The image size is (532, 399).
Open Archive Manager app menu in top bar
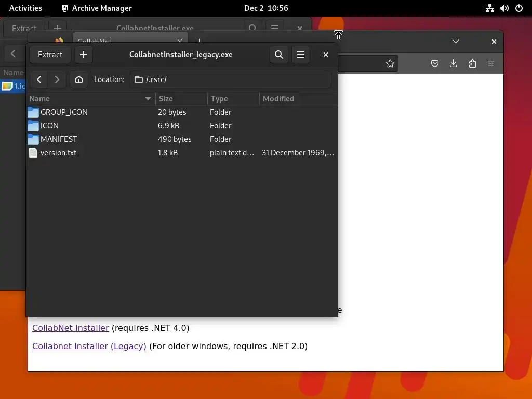97,8
